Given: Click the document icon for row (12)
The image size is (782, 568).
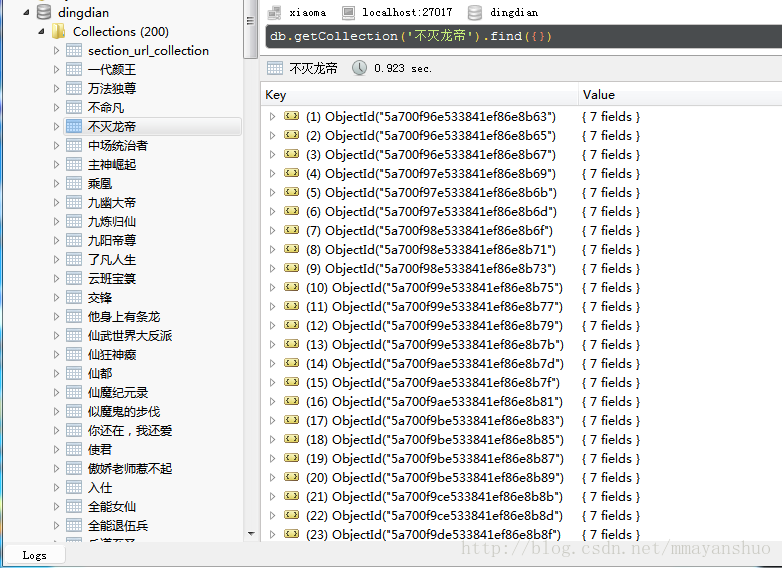Looking at the screenshot, I should pos(292,325).
